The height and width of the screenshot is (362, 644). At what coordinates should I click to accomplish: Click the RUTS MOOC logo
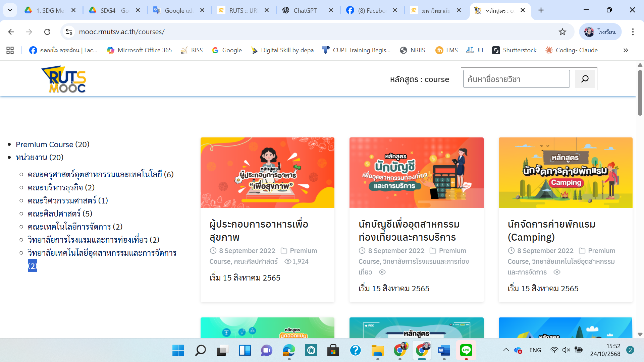point(63,79)
